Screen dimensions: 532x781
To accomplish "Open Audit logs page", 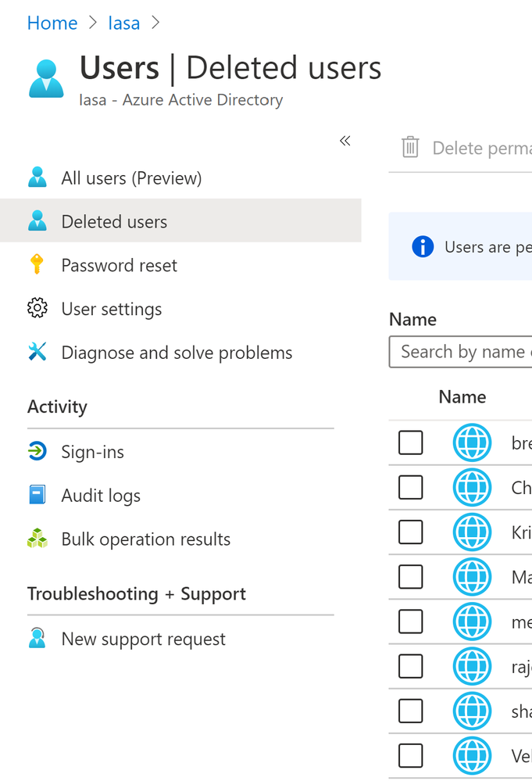I will coord(101,496).
